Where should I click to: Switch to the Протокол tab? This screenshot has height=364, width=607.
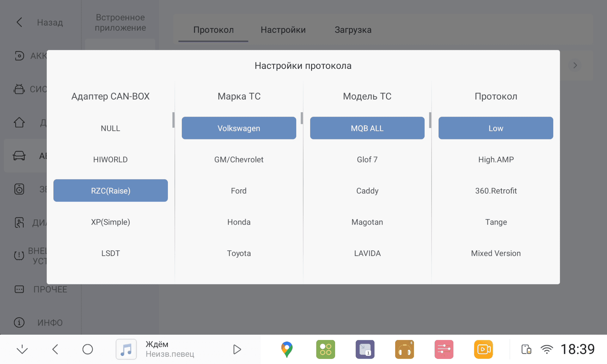pos(213,30)
